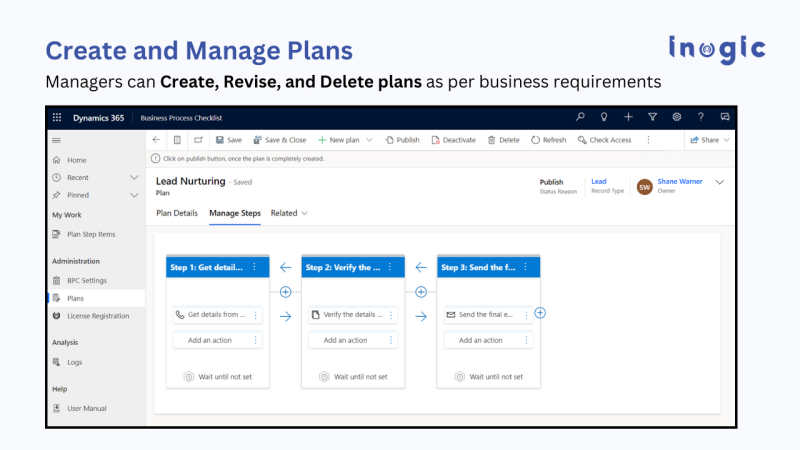Open owner Shane Warner link
Image resolution: width=800 pixels, height=450 pixels.
point(679,182)
